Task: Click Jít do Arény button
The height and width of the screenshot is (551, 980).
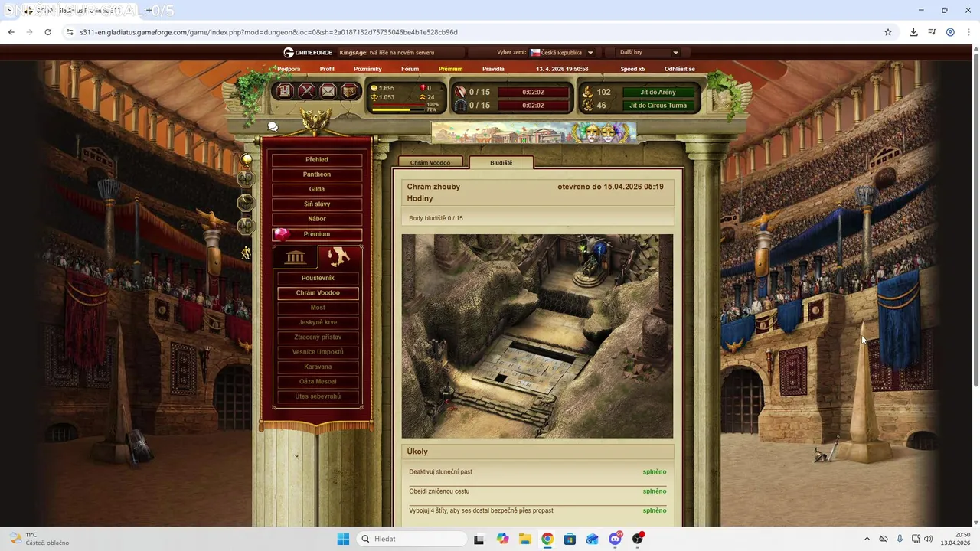Action: [658, 92]
